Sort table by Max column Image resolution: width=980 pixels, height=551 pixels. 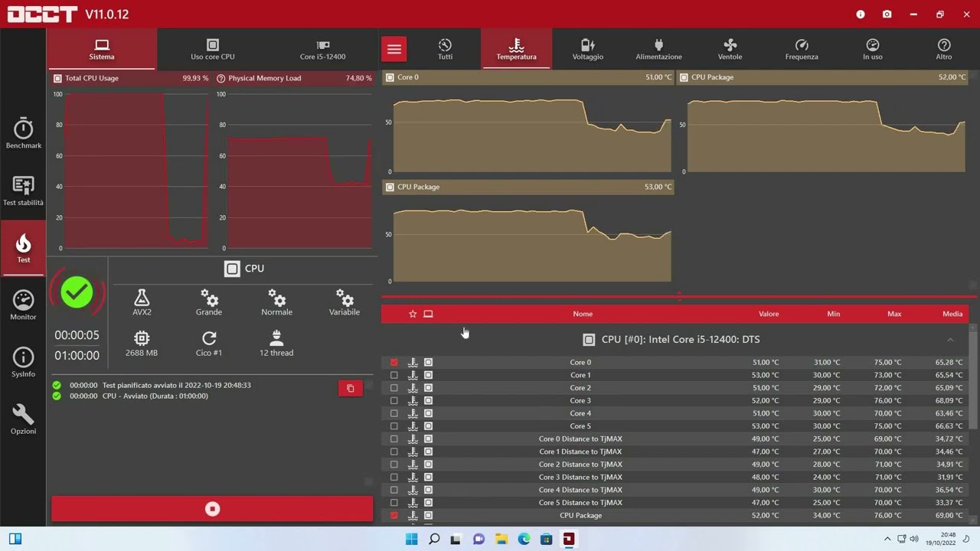click(894, 314)
